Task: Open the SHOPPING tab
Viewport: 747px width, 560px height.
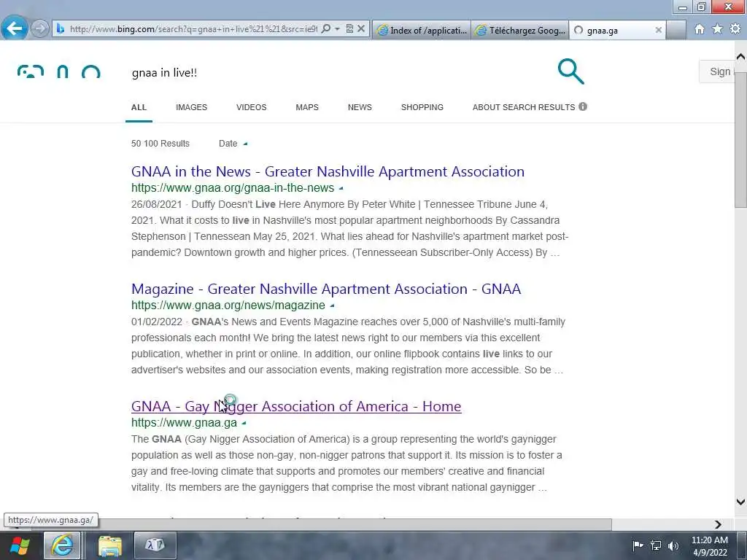Action: [422, 107]
